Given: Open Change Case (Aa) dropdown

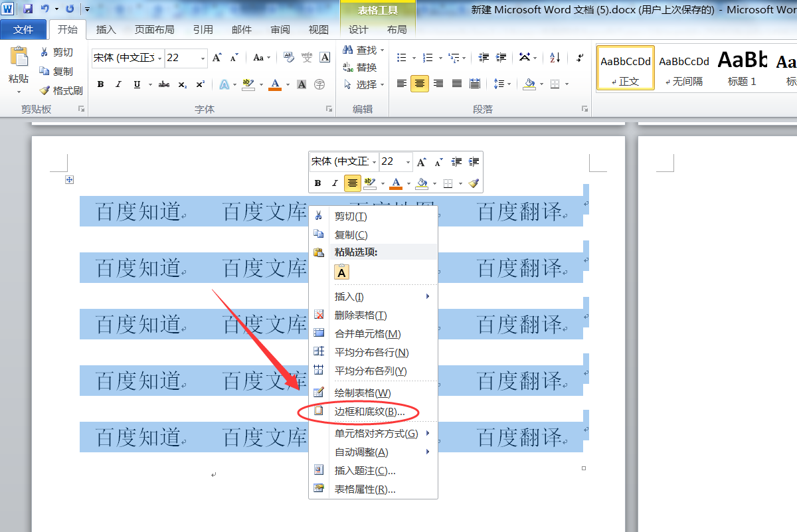Looking at the screenshot, I should [x=260, y=58].
